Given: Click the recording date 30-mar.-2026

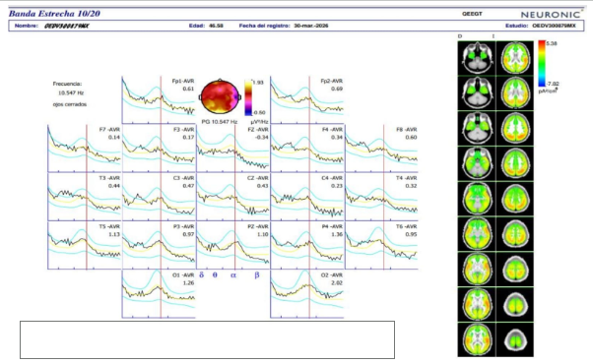Looking at the screenshot, I should (x=311, y=26).
